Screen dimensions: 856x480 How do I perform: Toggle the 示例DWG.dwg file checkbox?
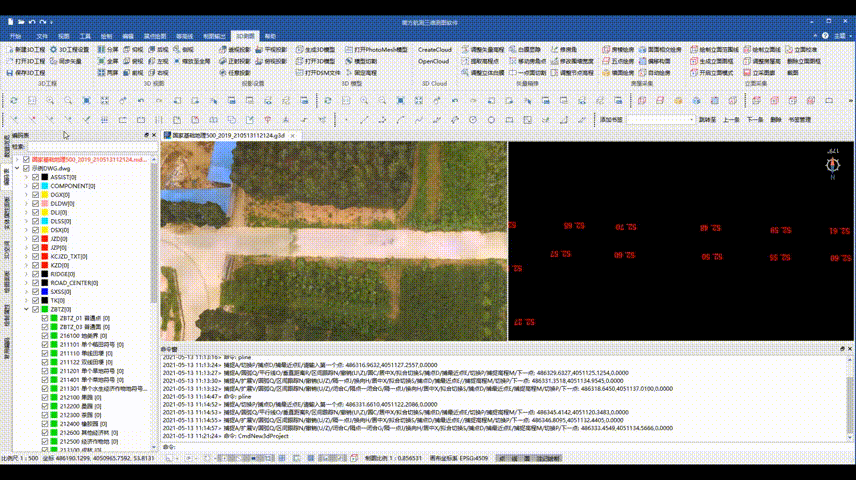26,169
